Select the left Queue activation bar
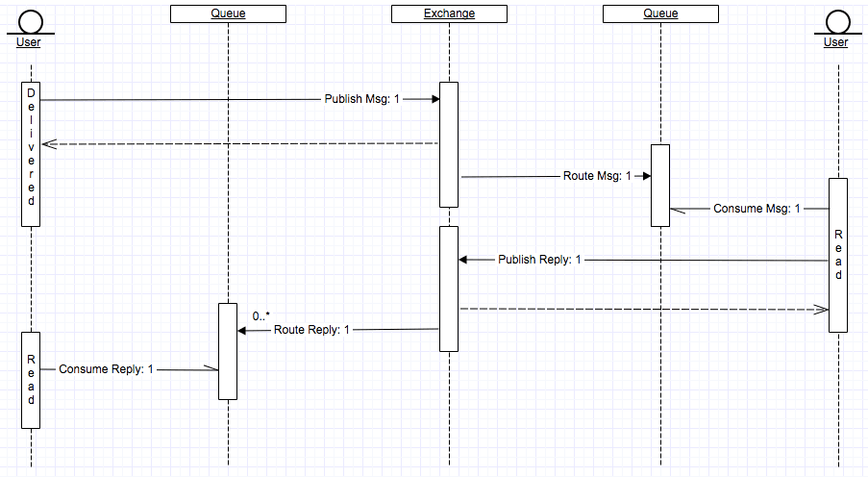The image size is (868, 477). coord(228,351)
